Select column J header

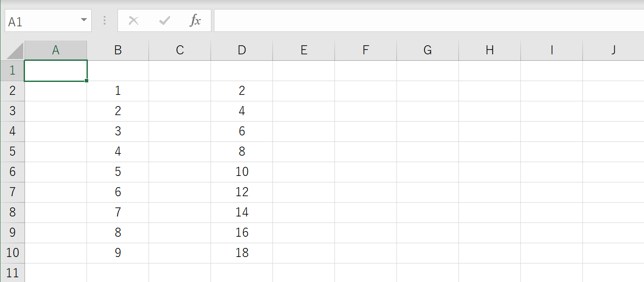click(x=613, y=50)
